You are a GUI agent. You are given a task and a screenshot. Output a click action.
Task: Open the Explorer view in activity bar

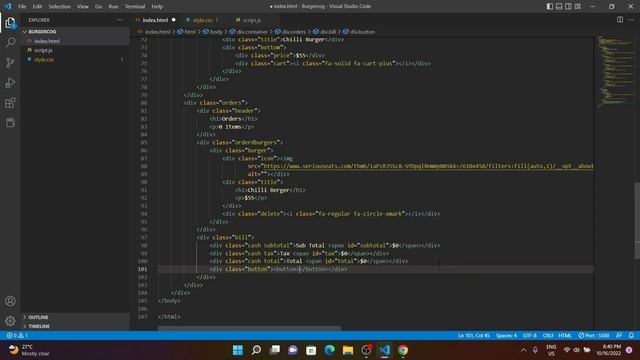click(10, 23)
